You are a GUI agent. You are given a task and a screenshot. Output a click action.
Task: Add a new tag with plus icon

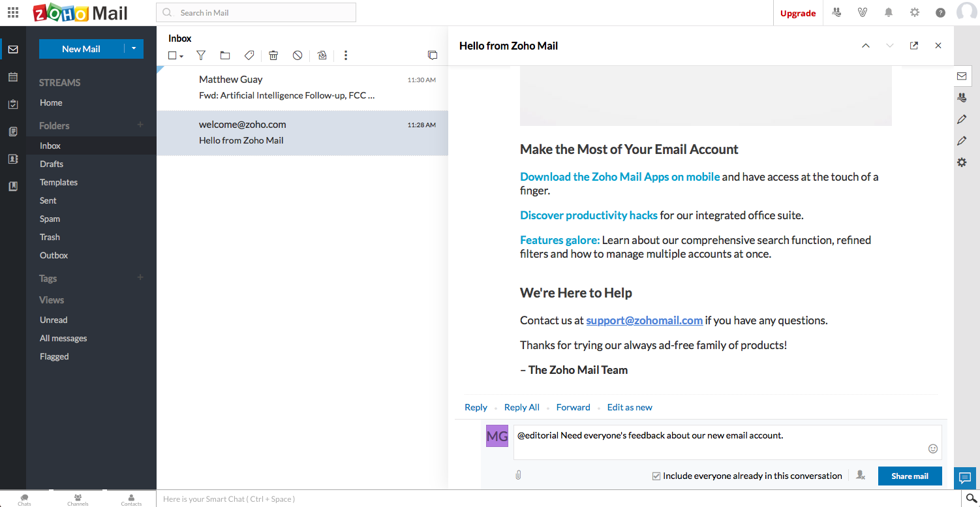140,277
